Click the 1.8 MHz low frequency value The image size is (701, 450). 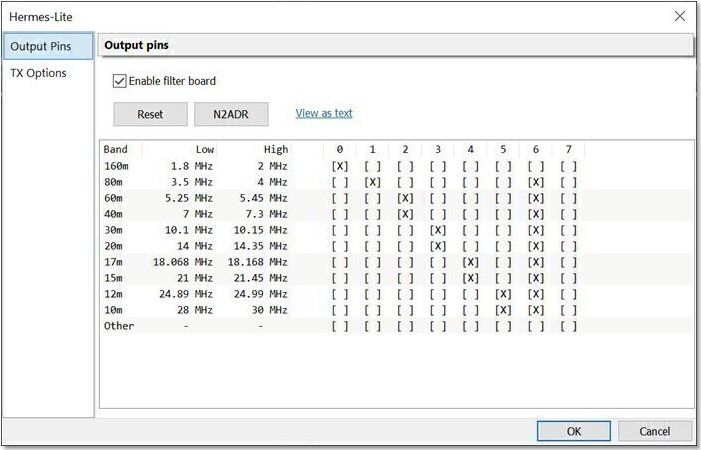(192, 166)
